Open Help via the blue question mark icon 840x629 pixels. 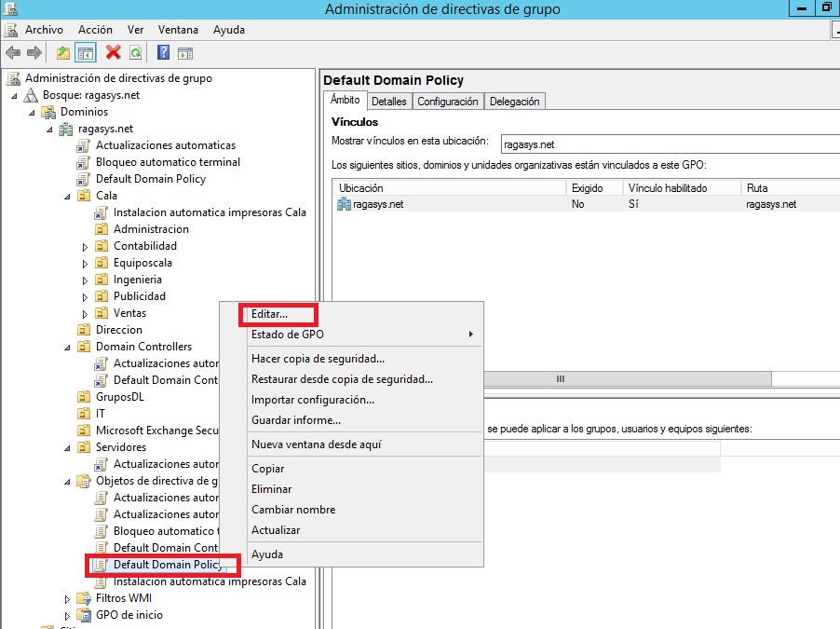point(163,52)
